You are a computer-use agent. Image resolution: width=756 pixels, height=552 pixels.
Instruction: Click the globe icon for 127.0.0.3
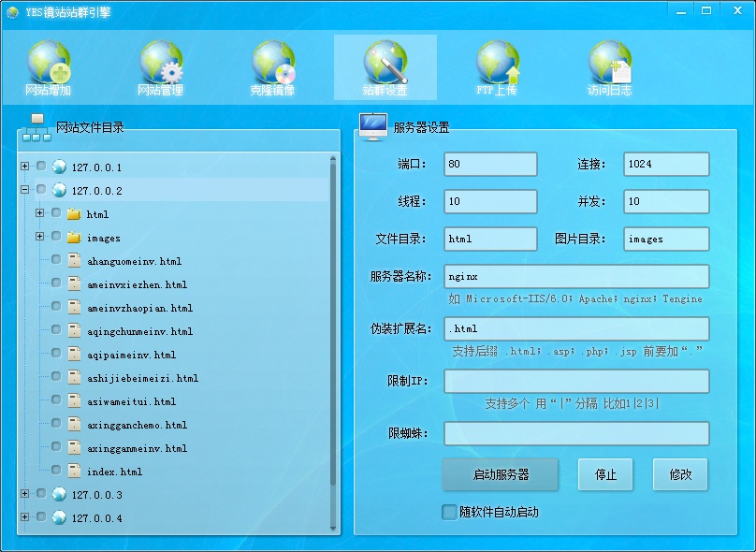[x=59, y=494]
